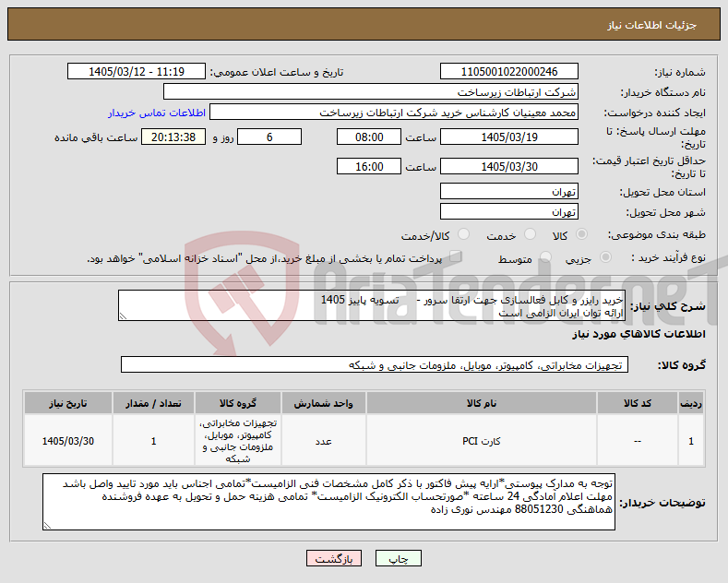This screenshot has width=728, height=583.
Task: Click the resize handle of شرح کلی نیاز box
Action: pyautogui.click(x=123, y=316)
